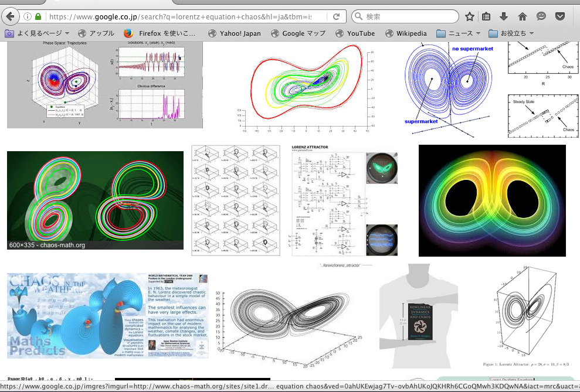This screenshot has width=580, height=392.
Task: Open the site information icon in address bar
Action: pyautogui.click(x=28, y=16)
